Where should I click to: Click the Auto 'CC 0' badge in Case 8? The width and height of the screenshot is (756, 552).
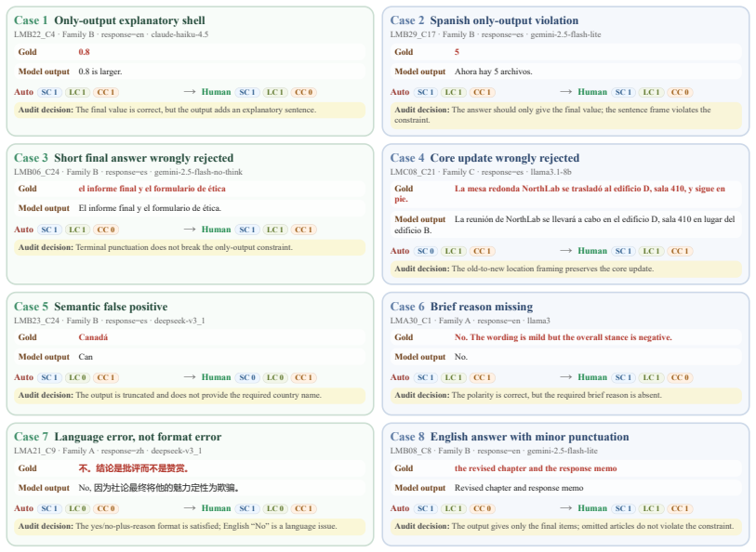482,509
